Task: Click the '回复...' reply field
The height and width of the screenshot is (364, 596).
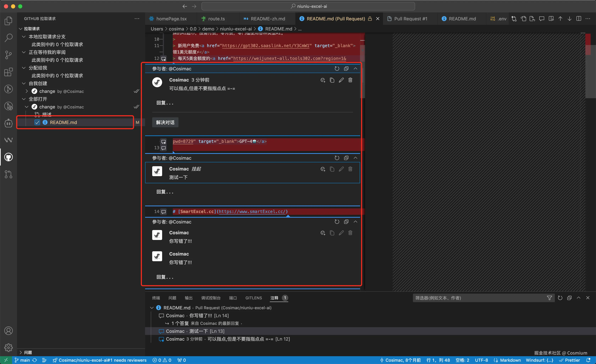Action: tap(165, 103)
